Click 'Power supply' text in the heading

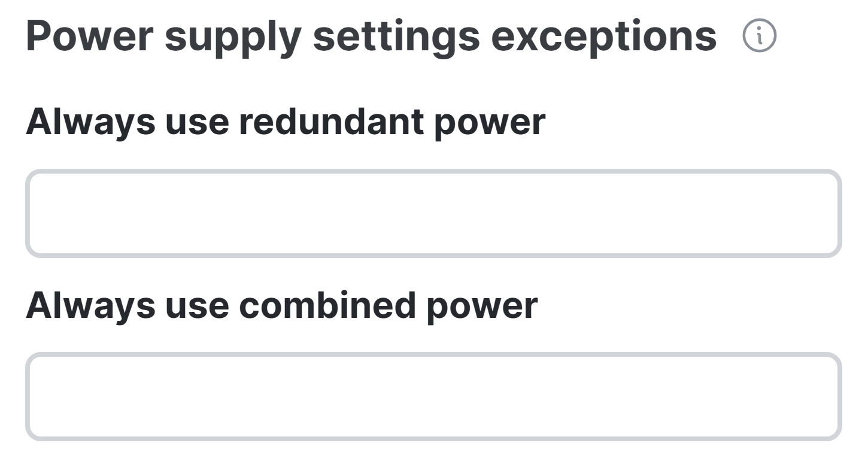pyautogui.click(x=163, y=37)
